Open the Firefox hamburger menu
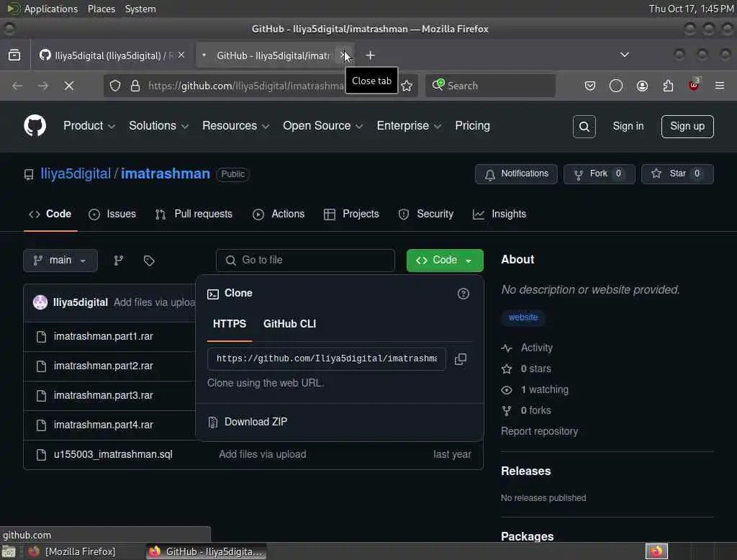The height and width of the screenshot is (560, 737). point(719,86)
